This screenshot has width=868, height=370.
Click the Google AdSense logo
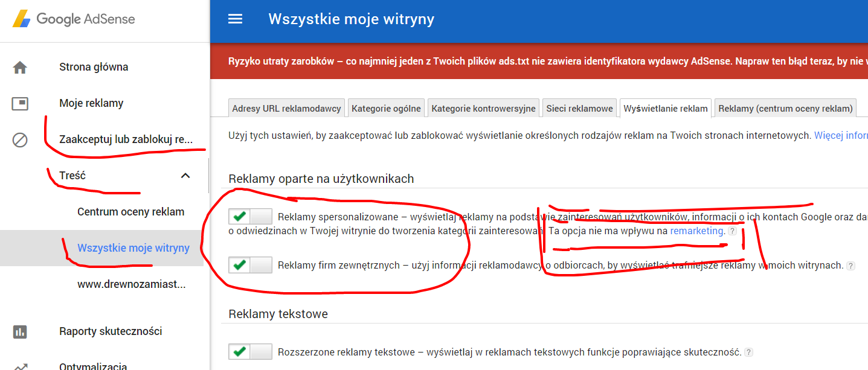(74, 19)
